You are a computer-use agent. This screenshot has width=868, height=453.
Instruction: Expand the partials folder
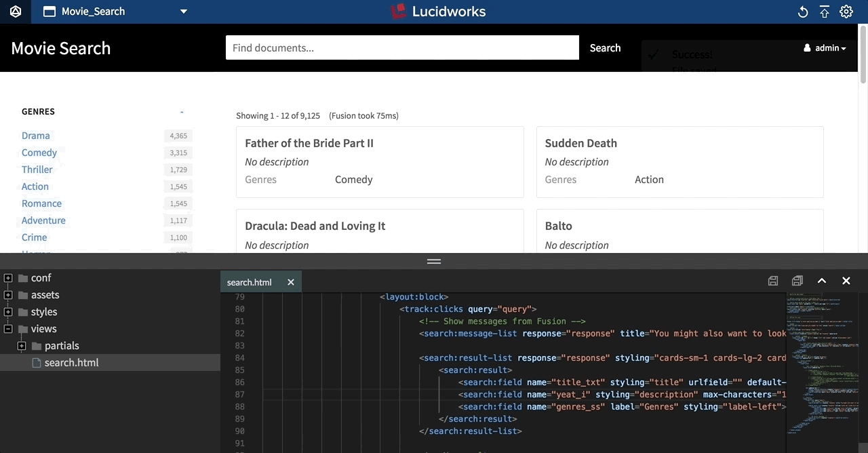pyautogui.click(x=22, y=346)
